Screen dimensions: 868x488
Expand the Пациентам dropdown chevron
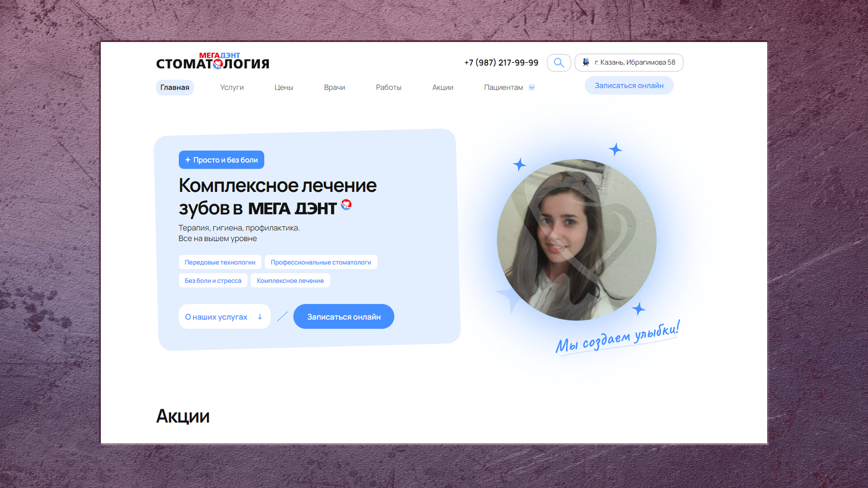[x=532, y=88]
